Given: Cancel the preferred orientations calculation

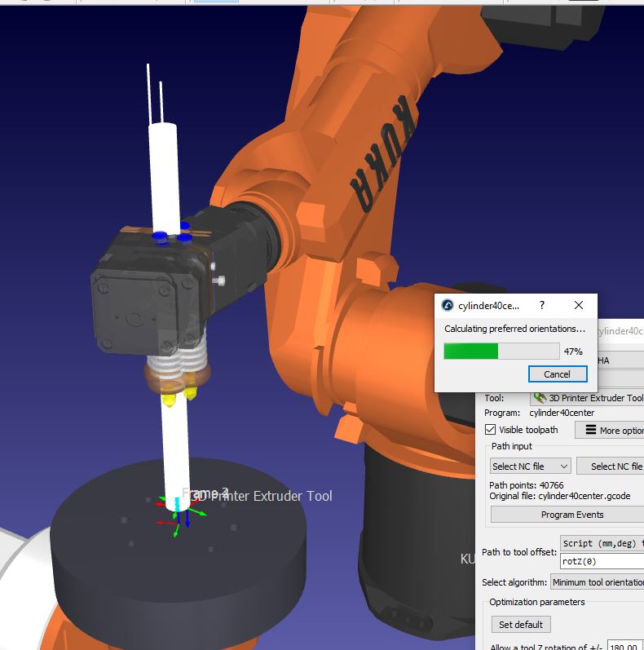Looking at the screenshot, I should pyautogui.click(x=558, y=374).
